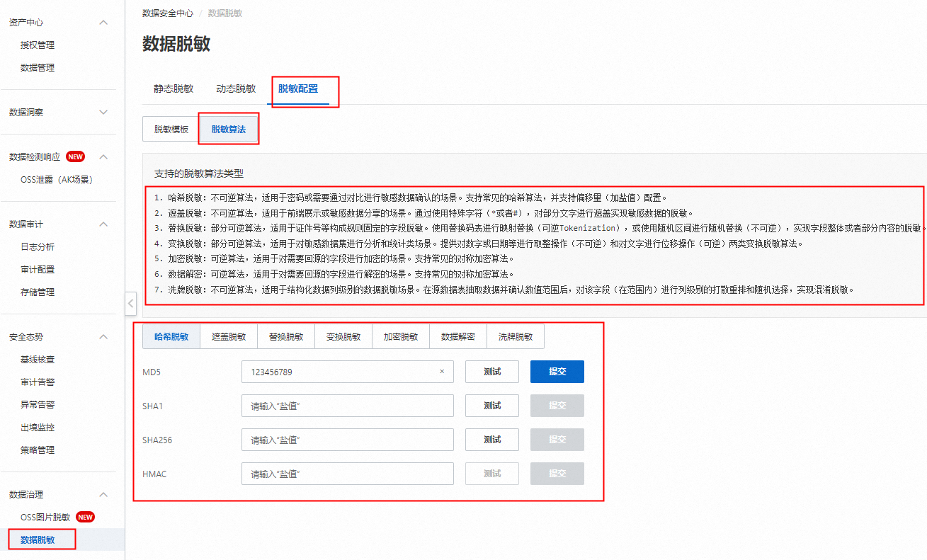Open 异常告警 in sidebar

[x=38, y=405]
